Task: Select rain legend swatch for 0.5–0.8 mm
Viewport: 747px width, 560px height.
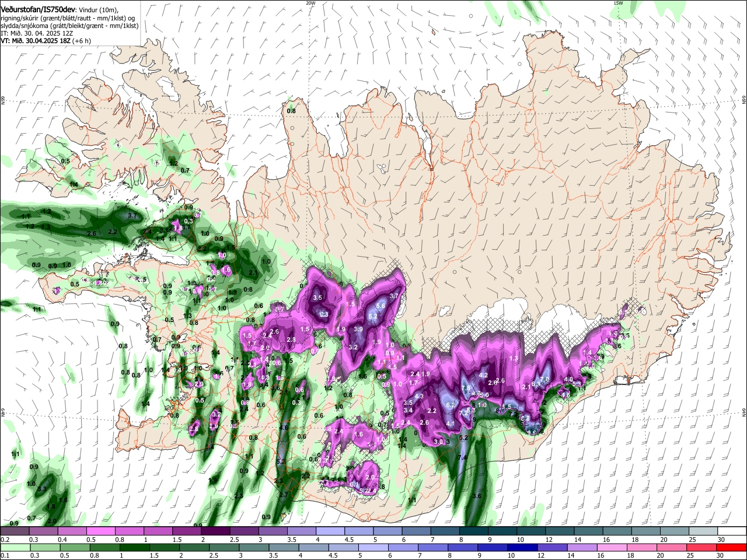Action: 75,547
